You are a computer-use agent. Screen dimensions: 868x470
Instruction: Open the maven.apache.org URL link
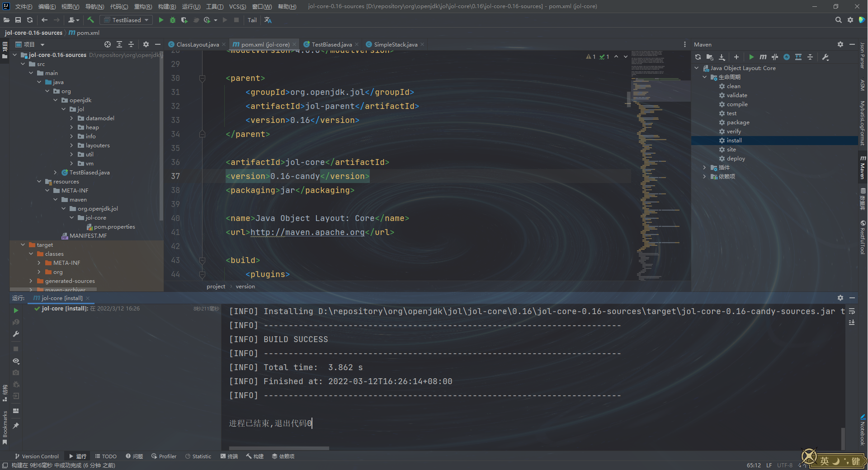[x=307, y=232]
